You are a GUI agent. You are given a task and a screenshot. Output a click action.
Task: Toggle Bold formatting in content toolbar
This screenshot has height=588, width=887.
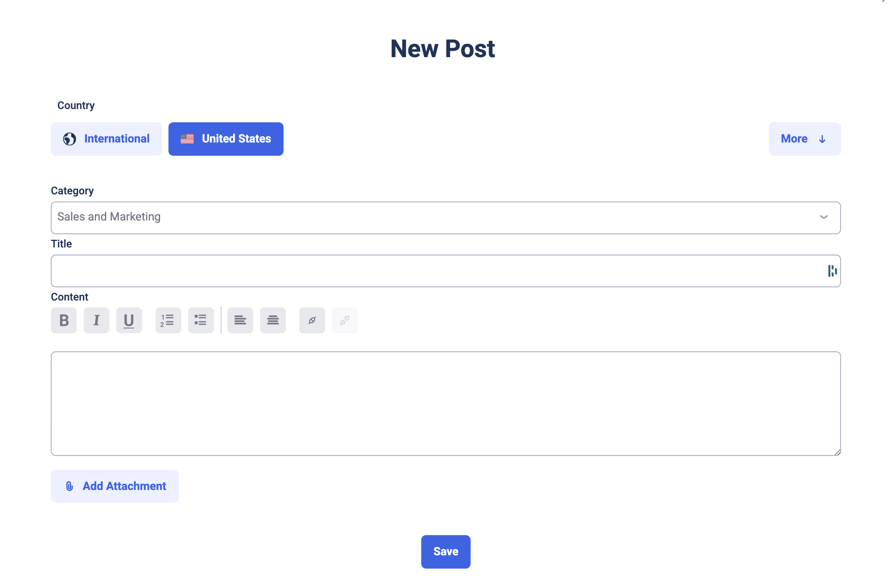pos(64,320)
